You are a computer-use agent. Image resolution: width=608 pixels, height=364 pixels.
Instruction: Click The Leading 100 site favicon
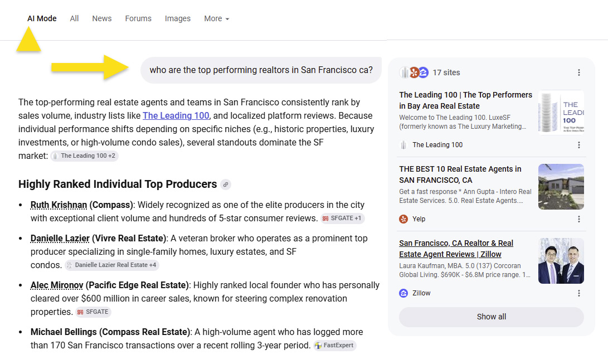403,145
